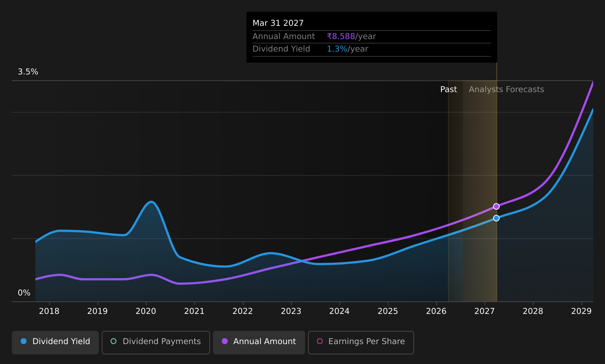
Task: Click the 2018 x-axis label
Action: 49,311
